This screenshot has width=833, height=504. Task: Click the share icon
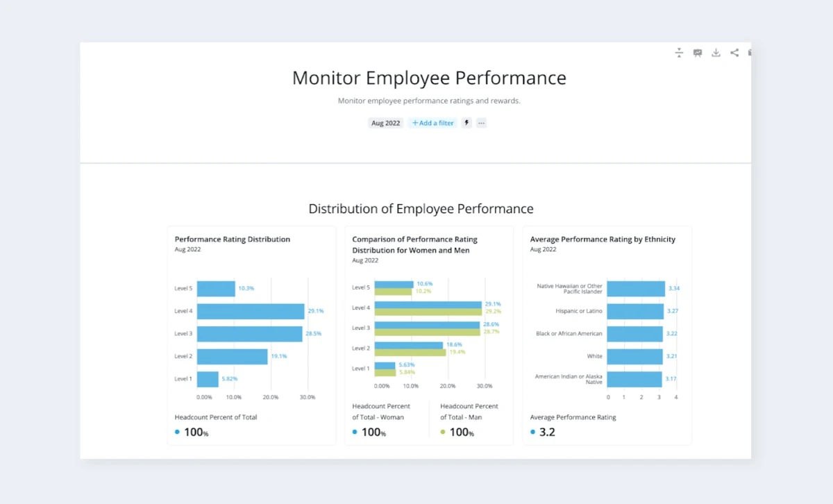(x=734, y=53)
